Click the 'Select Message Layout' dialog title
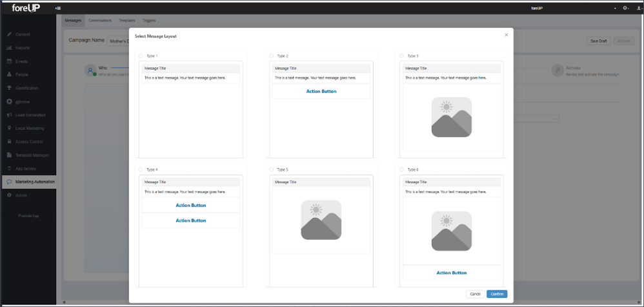 click(x=156, y=37)
